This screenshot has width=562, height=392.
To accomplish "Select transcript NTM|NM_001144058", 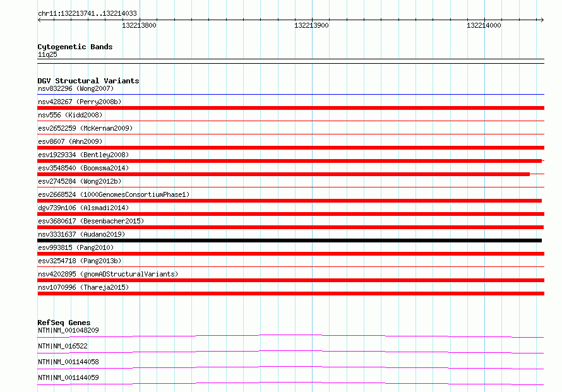I will 68,362.
